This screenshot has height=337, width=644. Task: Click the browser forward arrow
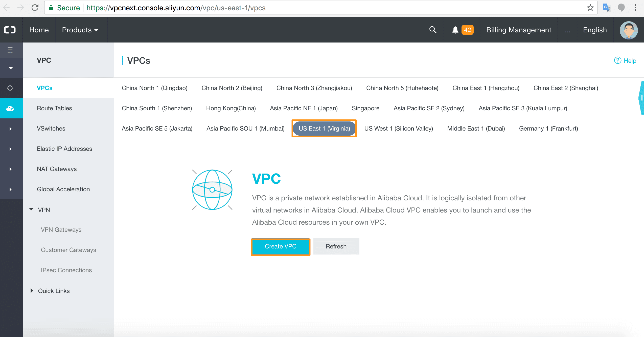click(21, 8)
